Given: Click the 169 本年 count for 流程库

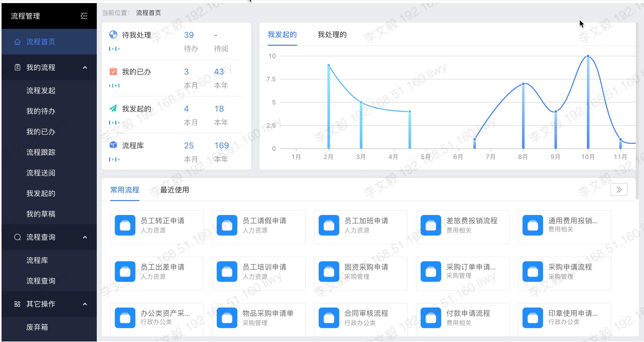Looking at the screenshot, I should point(222,146).
